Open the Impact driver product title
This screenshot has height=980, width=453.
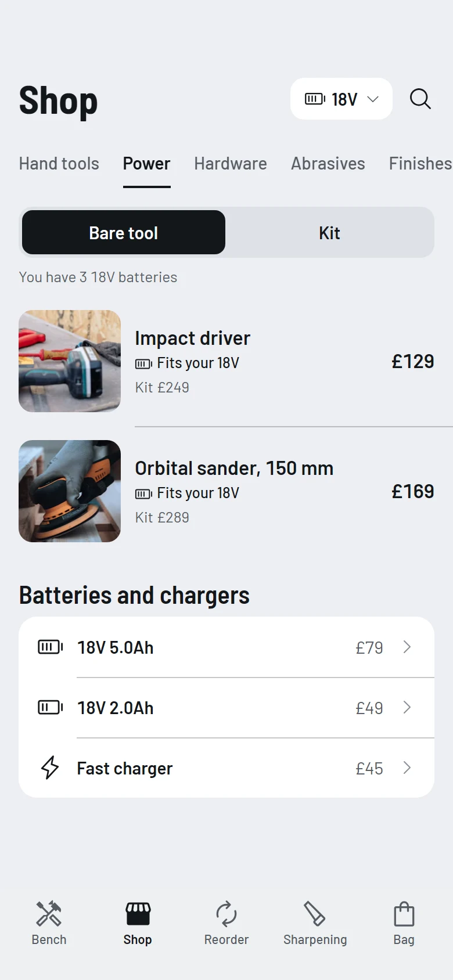click(x=193, y=338)
